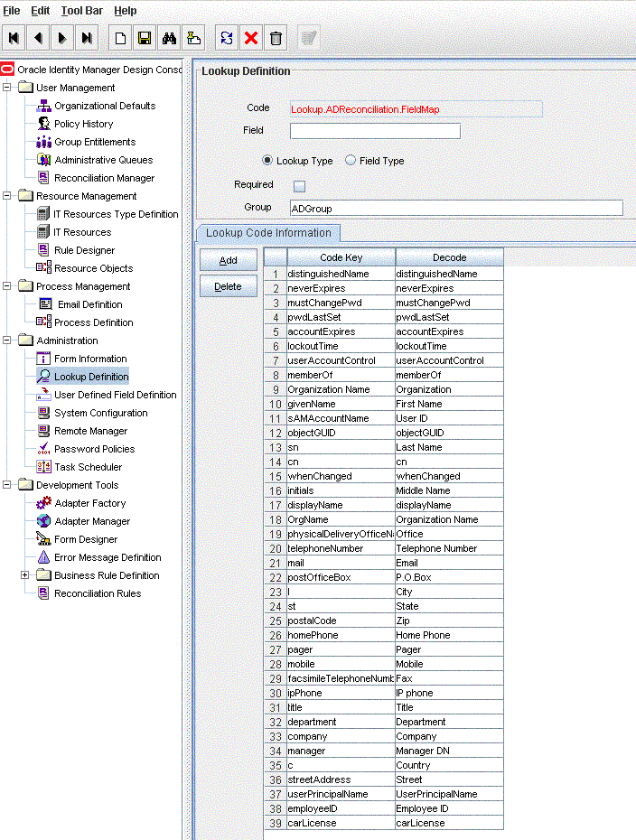Go to last record toolbar icon
Image resolution: width=636 pixels, height=840 pixels.
pyautogui.click(x=86, y=38)
